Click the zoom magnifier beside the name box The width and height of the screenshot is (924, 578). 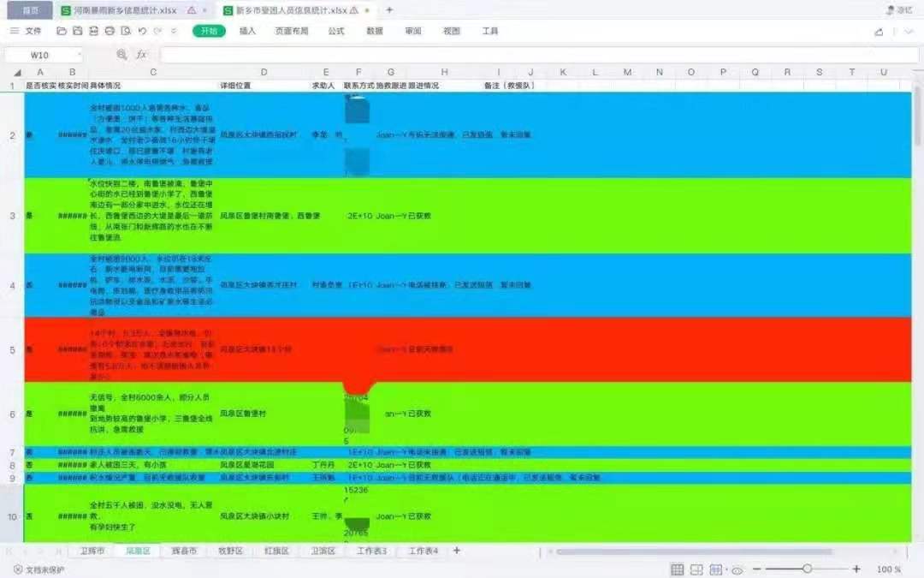(x=122, y=55)
